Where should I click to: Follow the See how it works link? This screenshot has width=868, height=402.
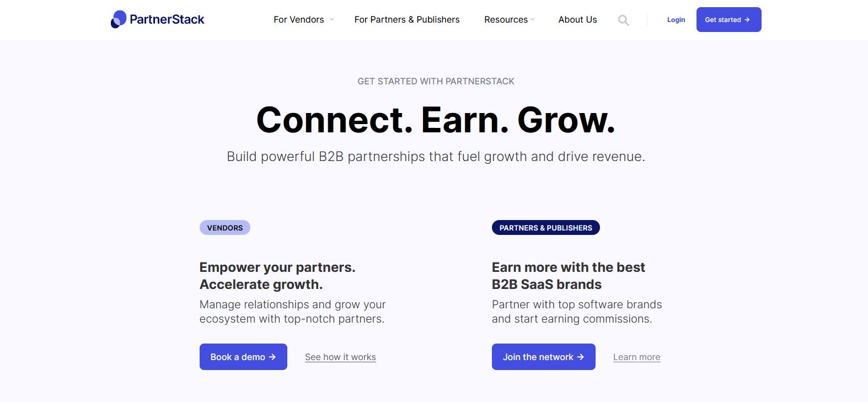(x=340, y=357)
